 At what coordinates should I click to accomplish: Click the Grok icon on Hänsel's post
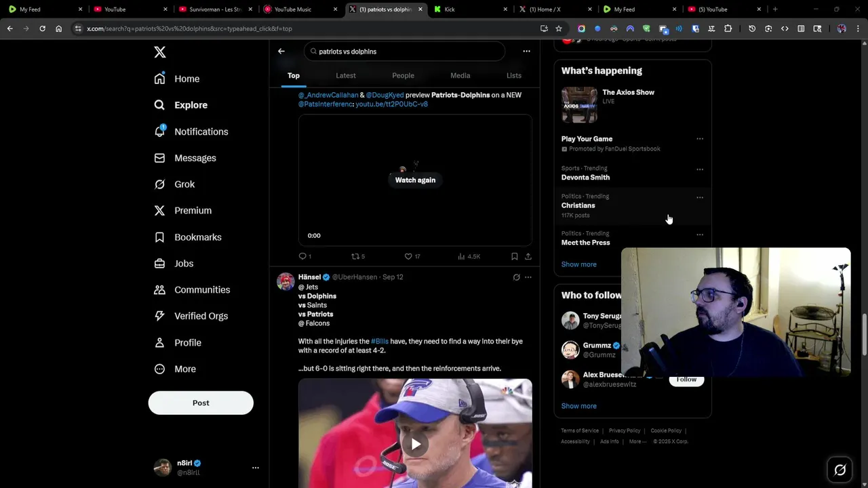point(516,277)
